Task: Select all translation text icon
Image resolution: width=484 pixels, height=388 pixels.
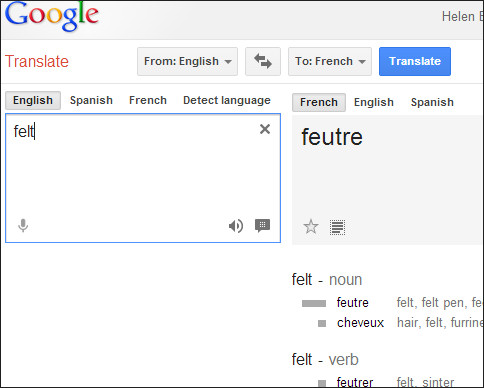Action: pos(337,228)
